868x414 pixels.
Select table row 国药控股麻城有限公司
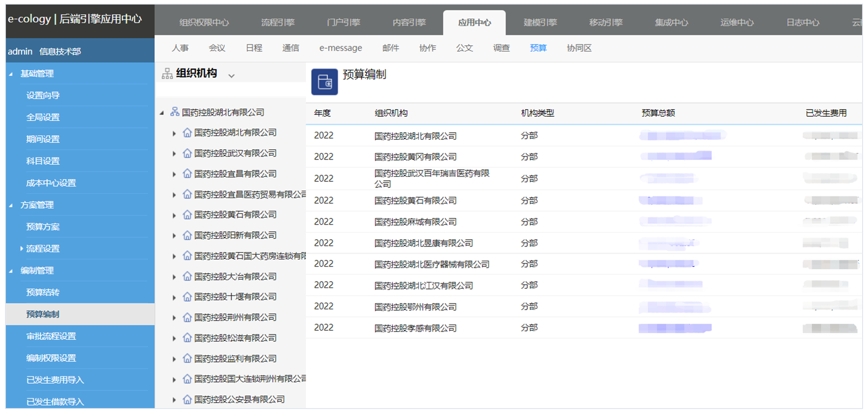tap(584, 222)
